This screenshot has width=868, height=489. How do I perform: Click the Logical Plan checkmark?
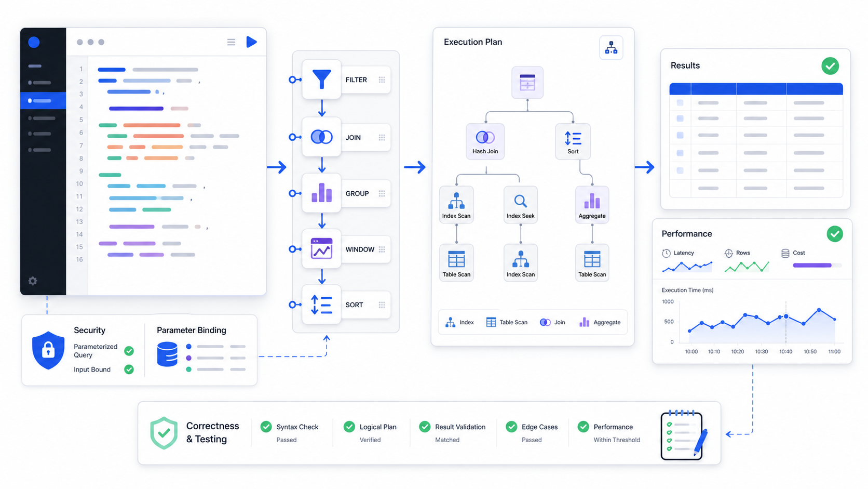pos(349,427)
